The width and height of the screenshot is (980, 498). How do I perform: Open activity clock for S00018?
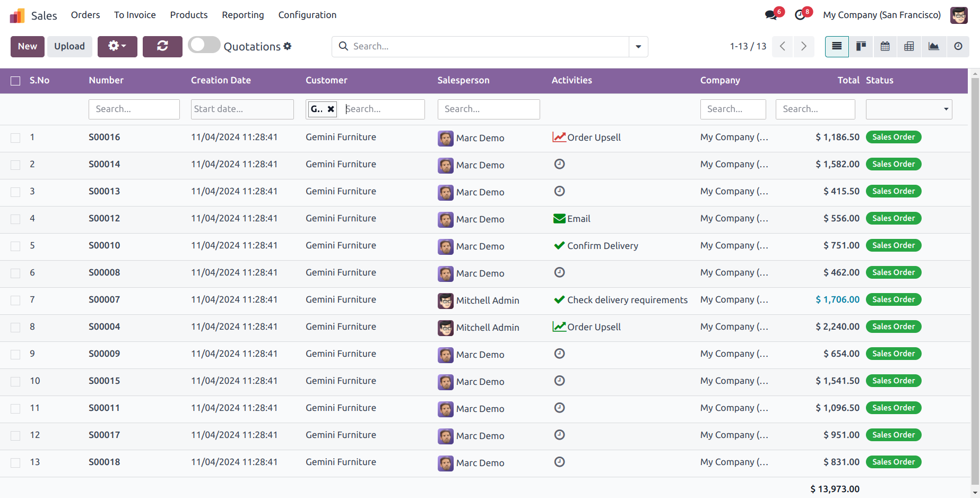(559, 462)
